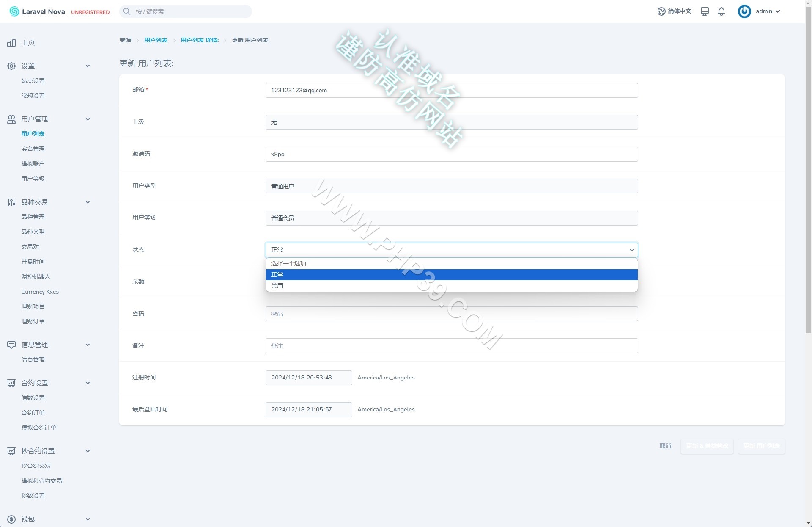Focus the 备注 remark input field

pos(452,346)
